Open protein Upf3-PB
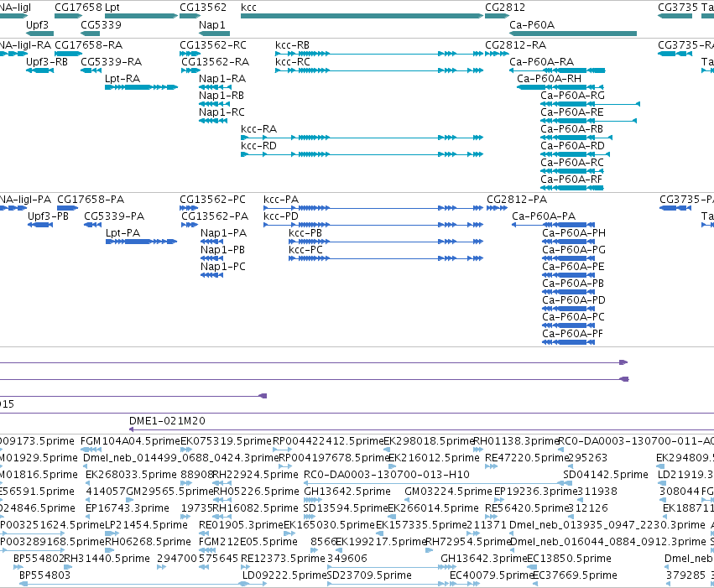 pyautogui.click(x=49, y=216)
